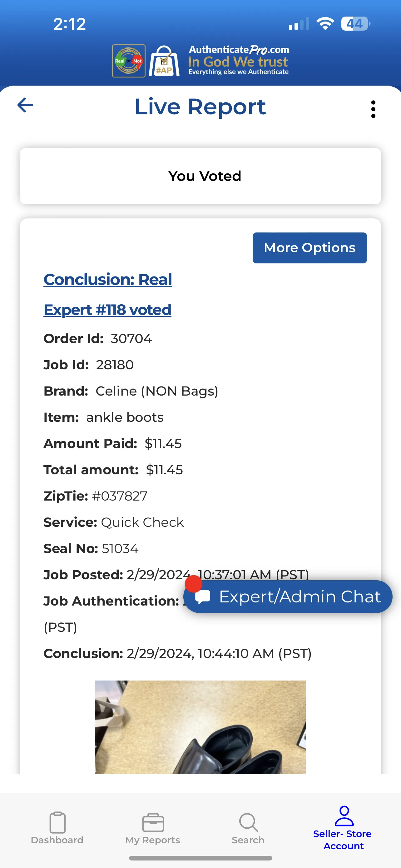Screen dimensions: 401x868
Task: Tap the red chat notification dot
Action: coord(193,584)
